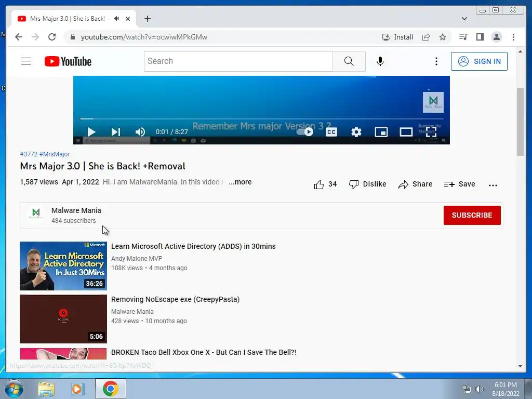Viewport: 532px width, 399px height.
Task: Share the video
Action: click(415, 184)
